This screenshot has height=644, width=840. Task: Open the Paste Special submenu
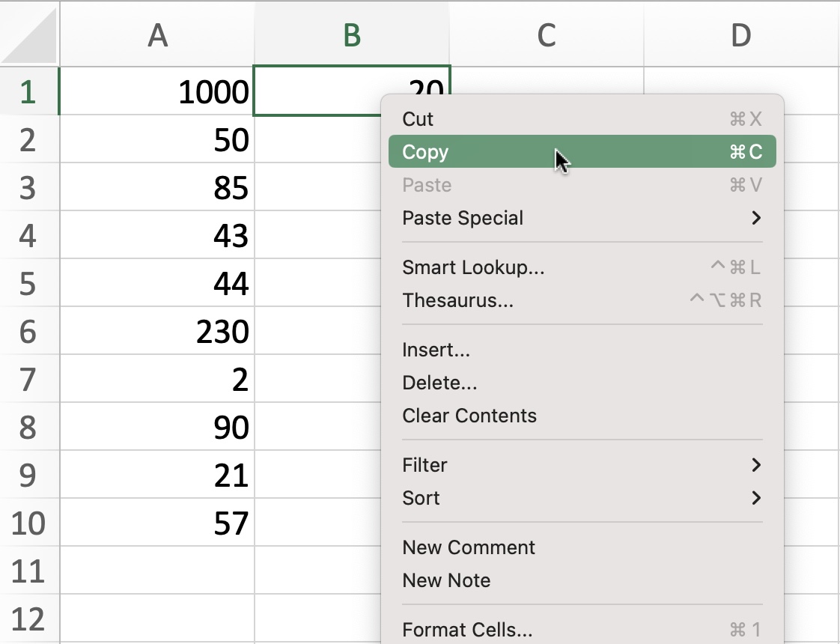pyautogui.click(x=582, y=218)
